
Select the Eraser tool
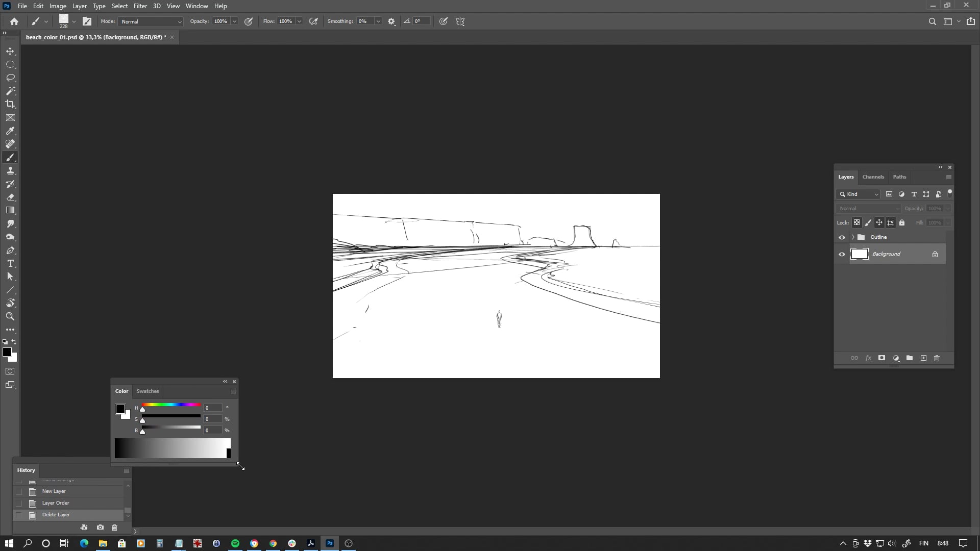click(x=10, y=197)
